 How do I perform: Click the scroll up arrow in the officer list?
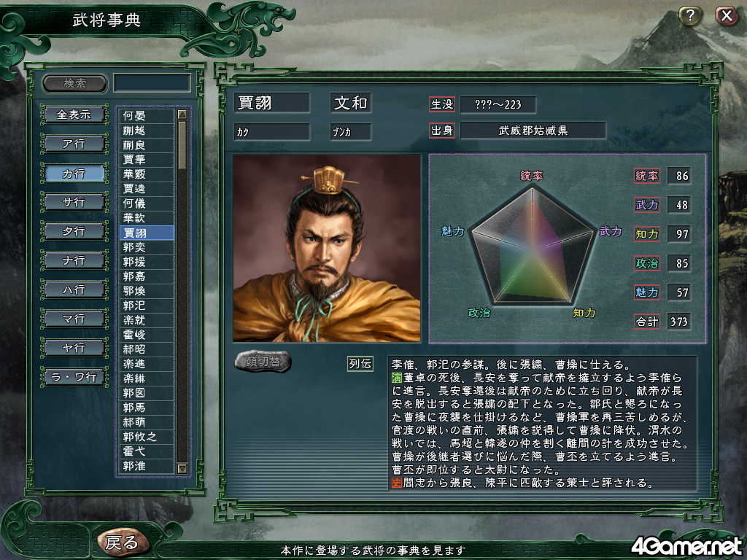182,114
